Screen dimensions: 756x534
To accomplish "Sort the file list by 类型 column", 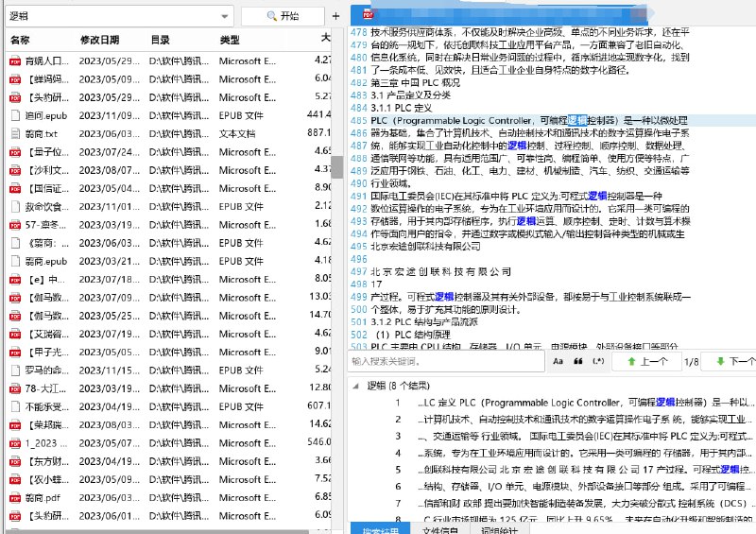I will point(230,41).
